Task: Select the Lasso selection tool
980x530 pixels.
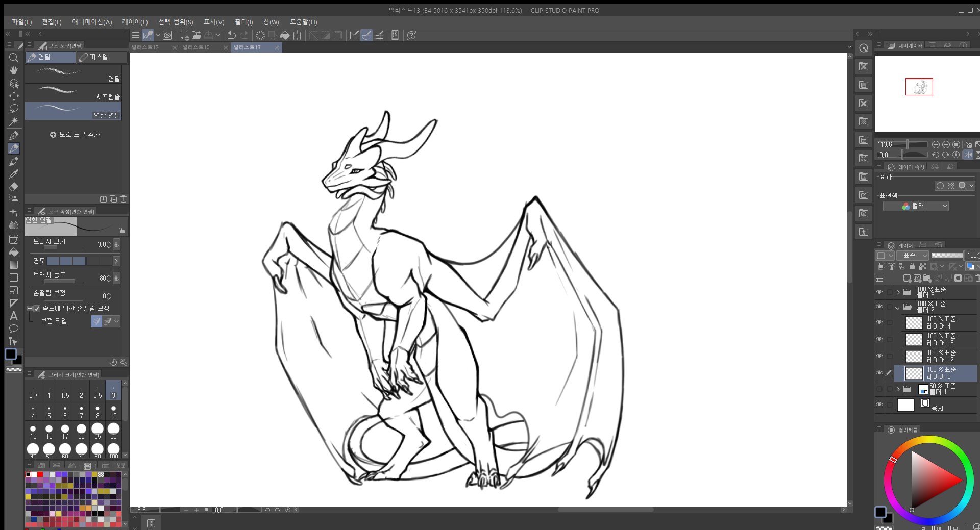Action: tap(14, 109)
